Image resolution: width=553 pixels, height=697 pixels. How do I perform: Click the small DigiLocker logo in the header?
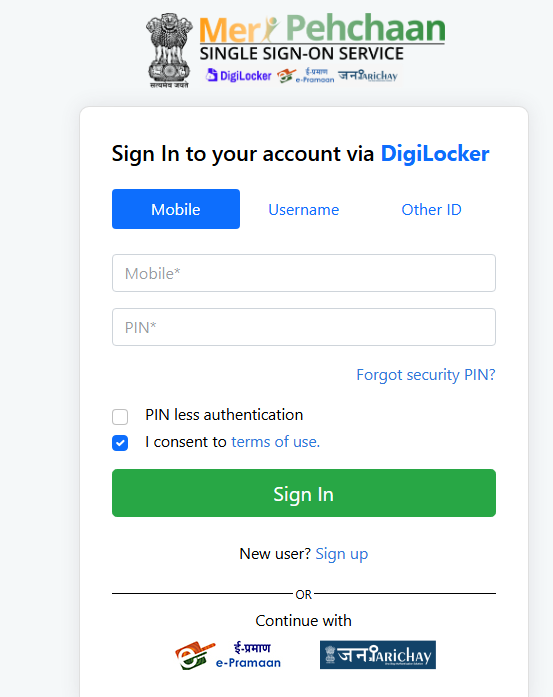point(239,76)
